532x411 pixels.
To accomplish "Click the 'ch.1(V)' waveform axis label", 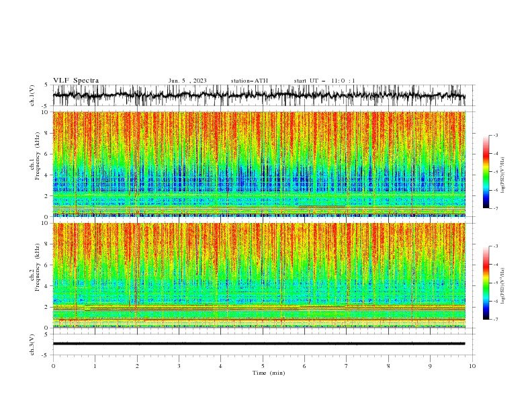I will click(x=32, y=95).
